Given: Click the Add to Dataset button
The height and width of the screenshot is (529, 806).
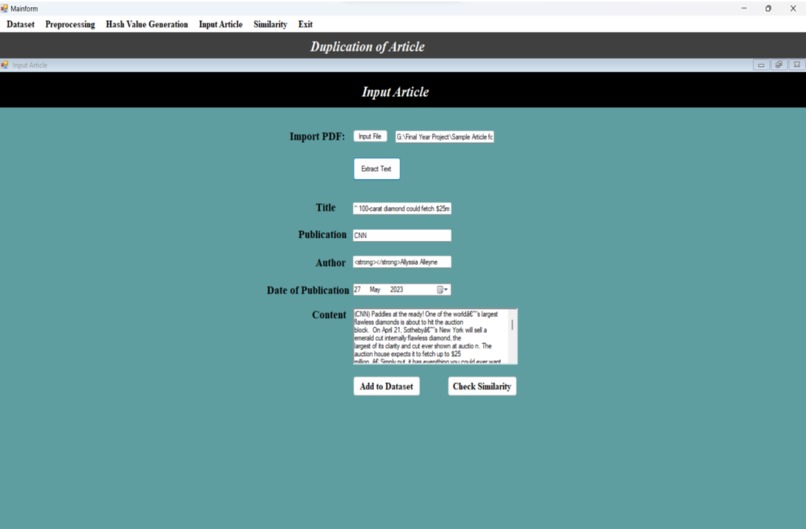Looking at the screenshot, I should click(387, 386).
